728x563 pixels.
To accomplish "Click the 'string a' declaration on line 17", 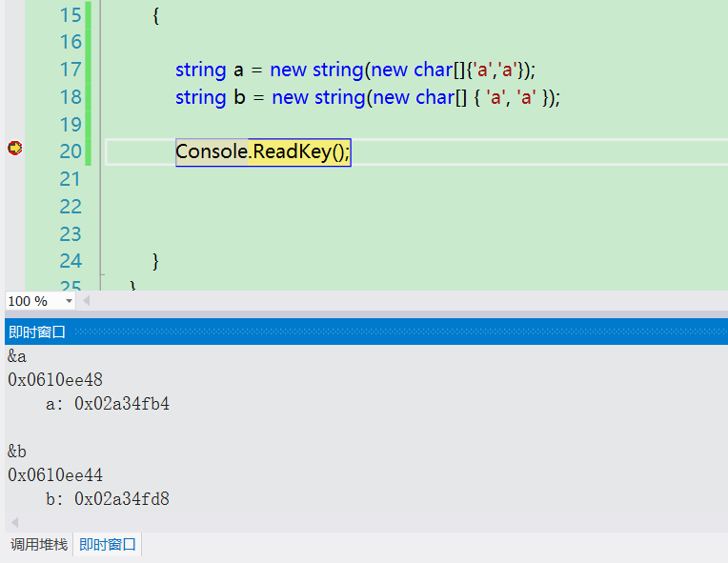I will (x=210, y=70).
